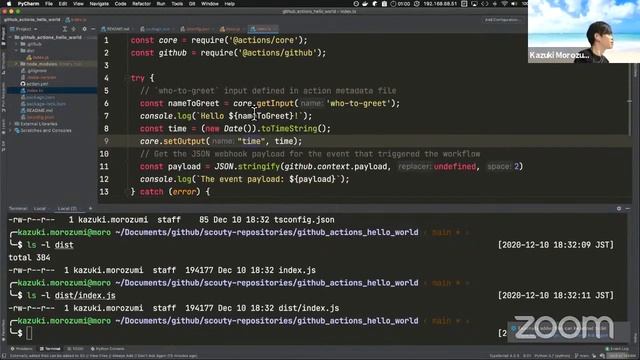Click the Apple menu icon
640x360 pixels.
pyautogui.click(x=9, y=4)
